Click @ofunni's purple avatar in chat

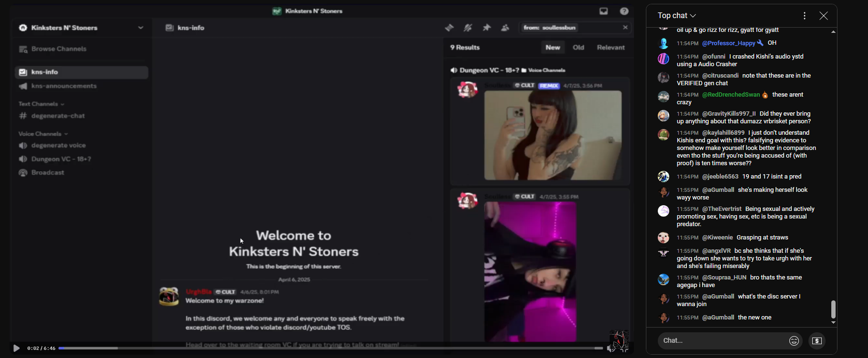pos(664,59)
